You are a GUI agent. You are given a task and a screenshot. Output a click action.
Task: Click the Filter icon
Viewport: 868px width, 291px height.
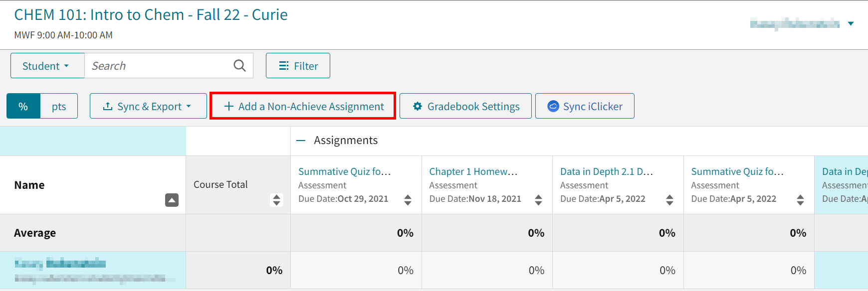point(284,65)
